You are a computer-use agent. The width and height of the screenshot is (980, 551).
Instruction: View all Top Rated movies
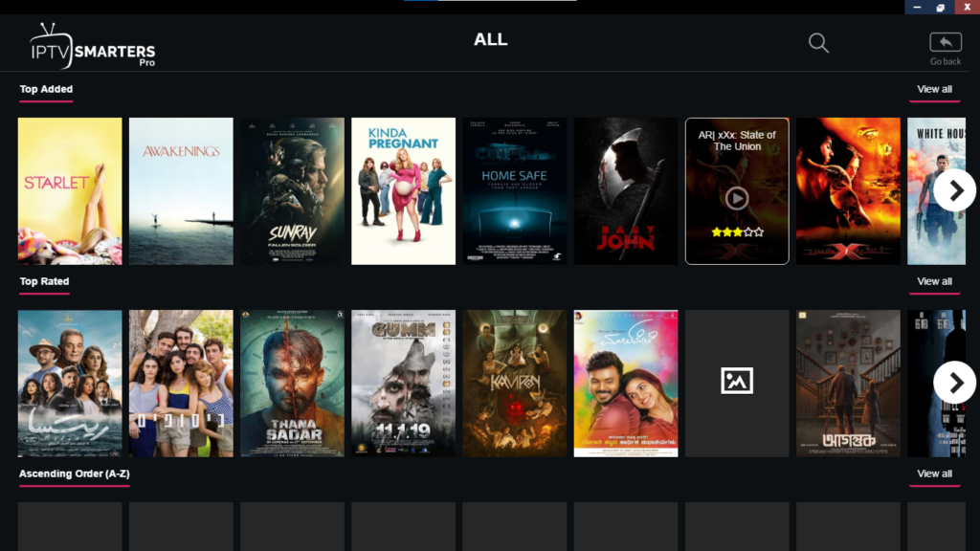(x=934, y=282)
